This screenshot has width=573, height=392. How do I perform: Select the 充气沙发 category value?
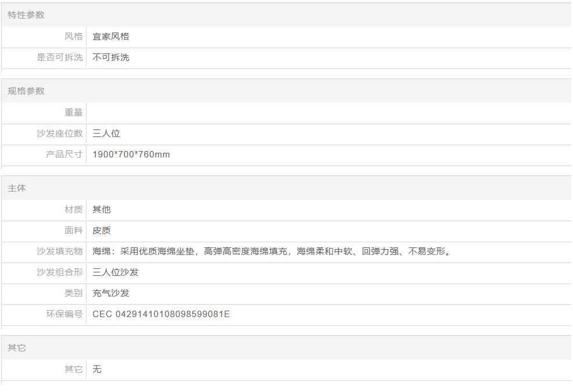click(x=111, y=293)
